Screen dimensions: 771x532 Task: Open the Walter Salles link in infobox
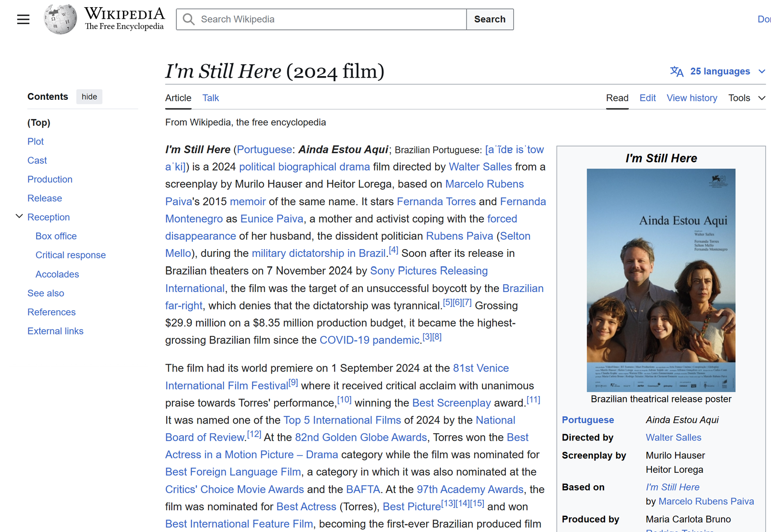pos(673,438)
